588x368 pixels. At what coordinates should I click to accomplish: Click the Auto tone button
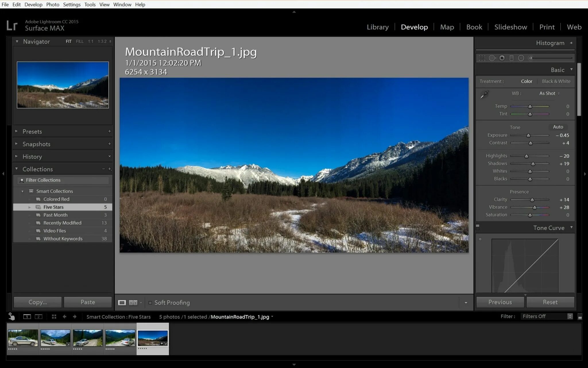tap(558, 127)
